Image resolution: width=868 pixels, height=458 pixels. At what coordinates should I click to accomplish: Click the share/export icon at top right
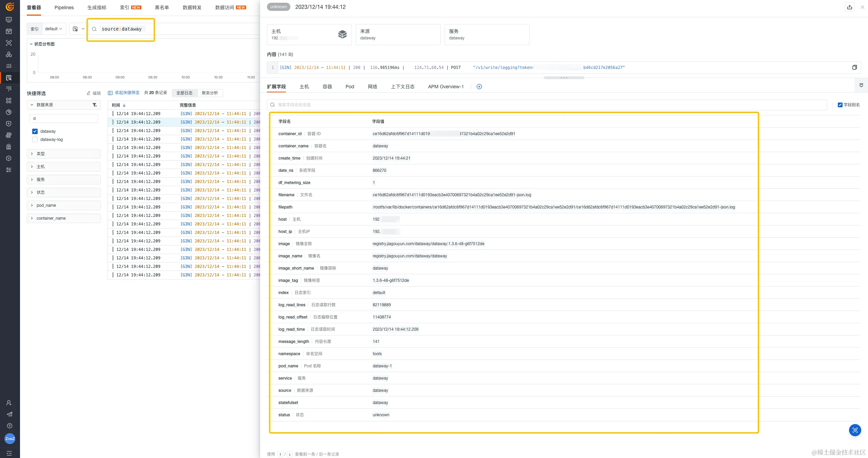(849, 7)
